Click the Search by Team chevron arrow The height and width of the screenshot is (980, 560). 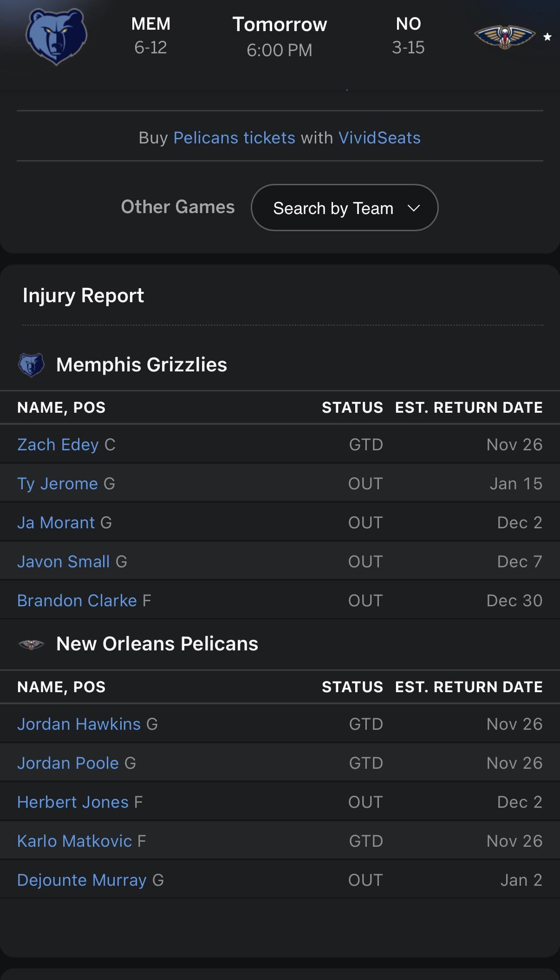[x=414, y=208]
